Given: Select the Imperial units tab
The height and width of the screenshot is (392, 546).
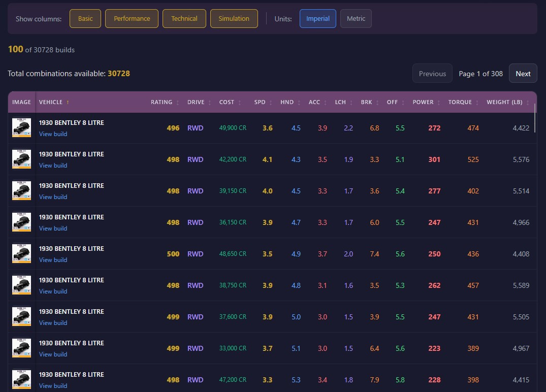Looking at the screenshot, I should [x=317, y=18].
